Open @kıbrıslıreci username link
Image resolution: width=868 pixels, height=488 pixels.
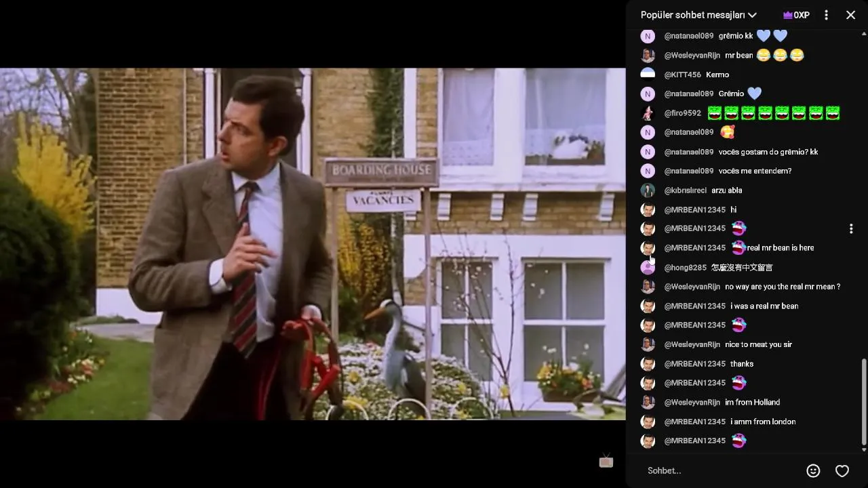685,190
